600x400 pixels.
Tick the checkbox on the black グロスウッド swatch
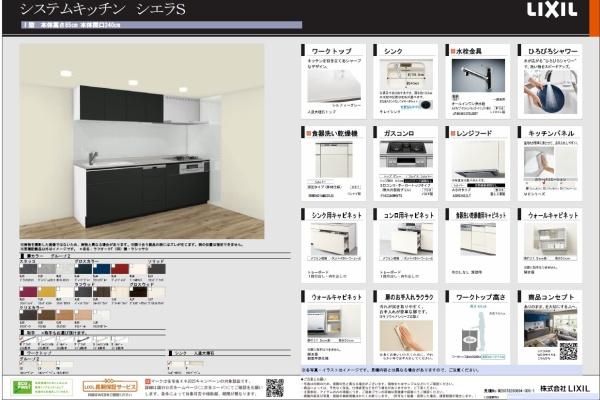131,289
